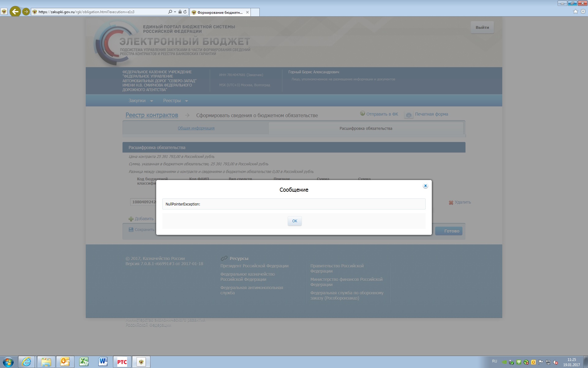588x368 pixels.
Task: Open the Реестр контрактов breadcrumb link
Action: point(152,115)
